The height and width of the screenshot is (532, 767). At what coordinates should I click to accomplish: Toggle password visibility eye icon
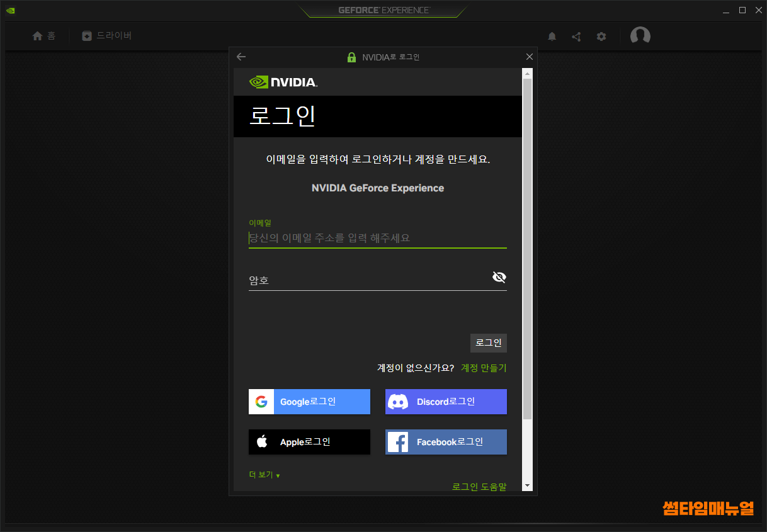pyautogui.click(x=499, y=277)
